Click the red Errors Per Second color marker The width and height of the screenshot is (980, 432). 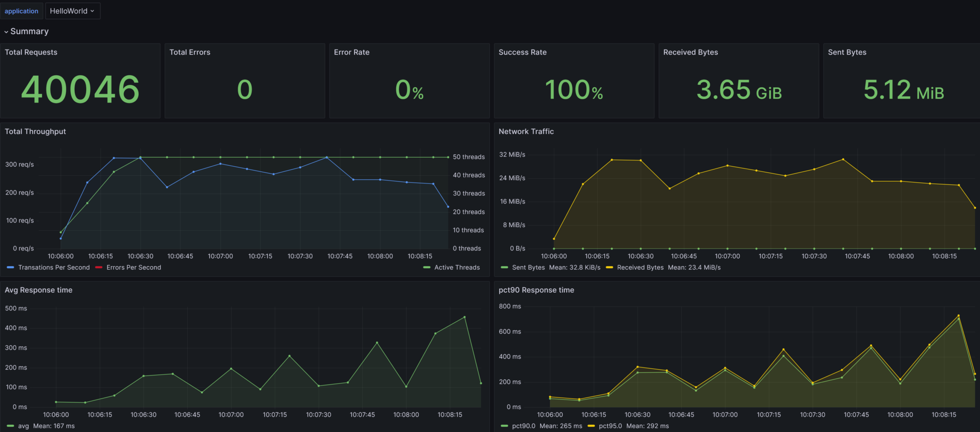point(99,268)
